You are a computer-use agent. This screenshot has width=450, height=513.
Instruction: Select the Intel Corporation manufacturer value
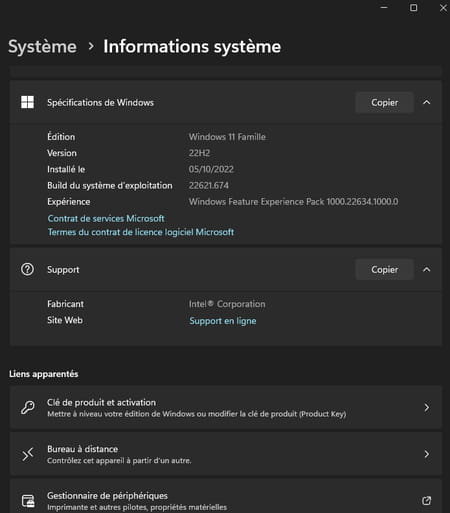click(x=227, y=304)
